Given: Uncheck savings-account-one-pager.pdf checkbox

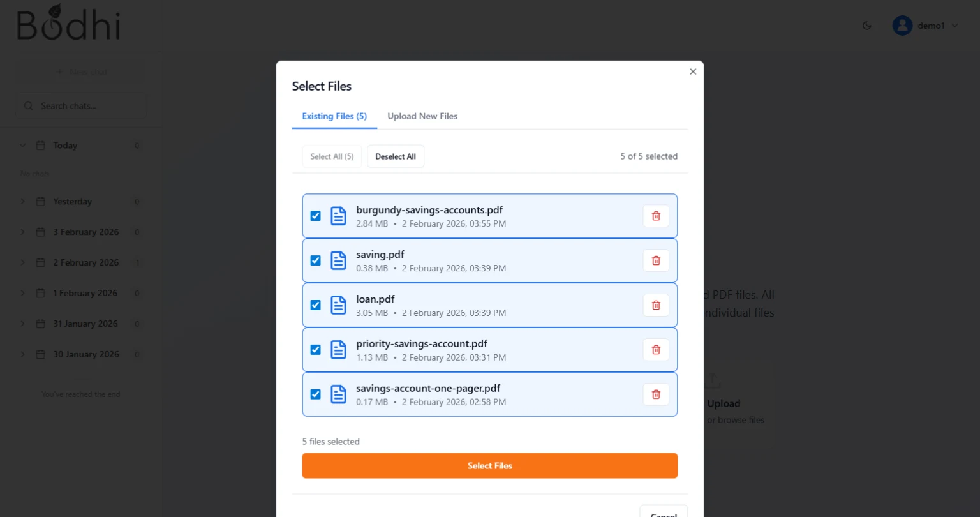Looking at the screenshot, I should coord(315,394).
